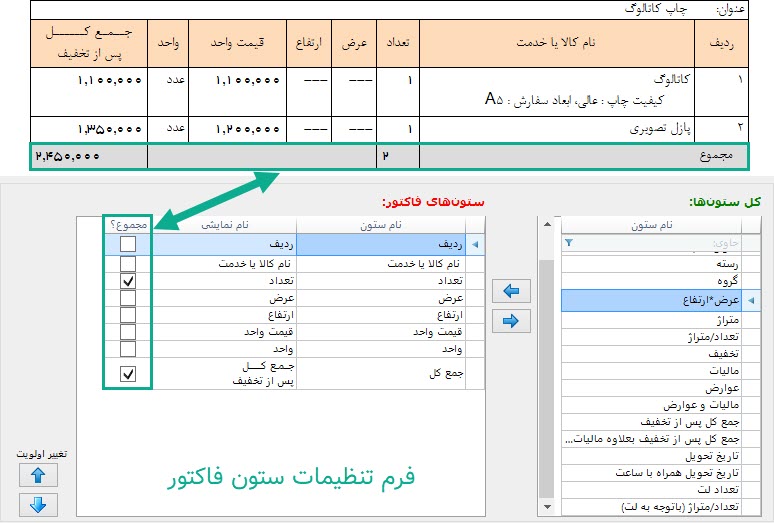Click the row indicator beside ردیف row
The image size is (774, 523).
[475, 244]
